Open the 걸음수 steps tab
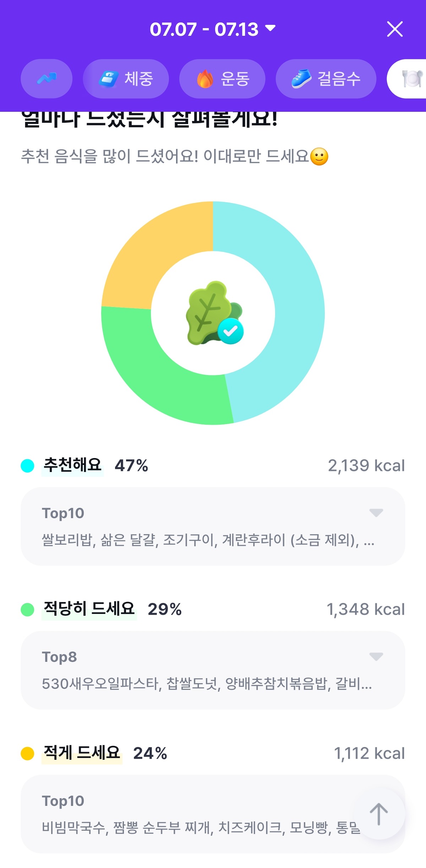 tap(326, 78)
